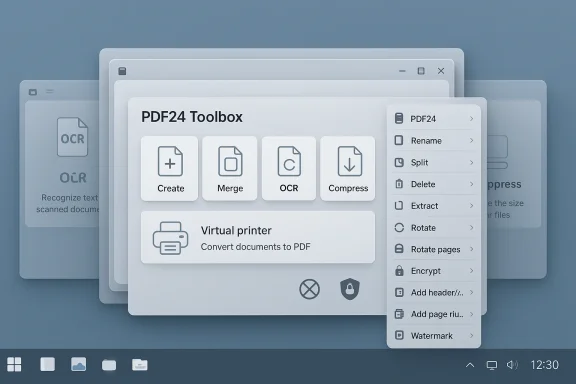Expand the Rename submenu arrow
The image size is (576, 384).
471,140
